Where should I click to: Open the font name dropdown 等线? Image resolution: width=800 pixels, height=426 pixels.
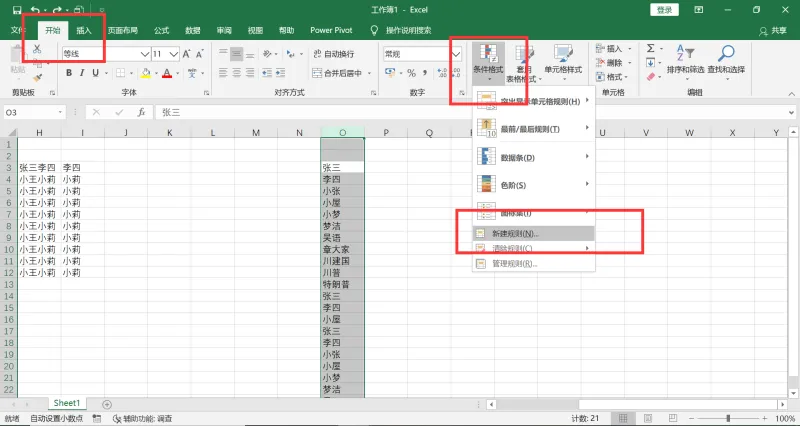tap(144, 54)
